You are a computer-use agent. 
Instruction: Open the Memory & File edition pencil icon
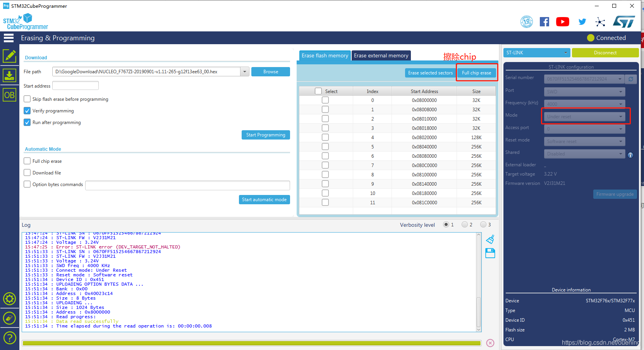point(9,56)
